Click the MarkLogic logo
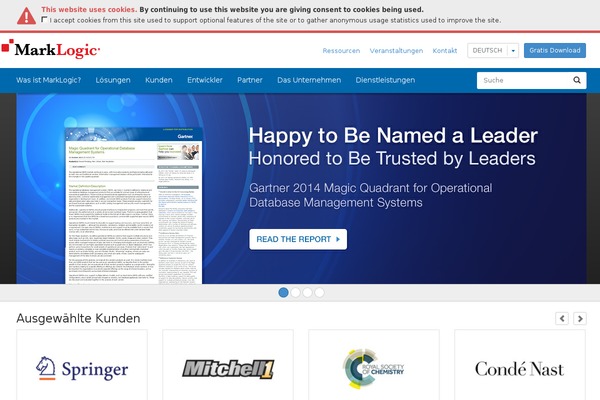 pos(51,49)
